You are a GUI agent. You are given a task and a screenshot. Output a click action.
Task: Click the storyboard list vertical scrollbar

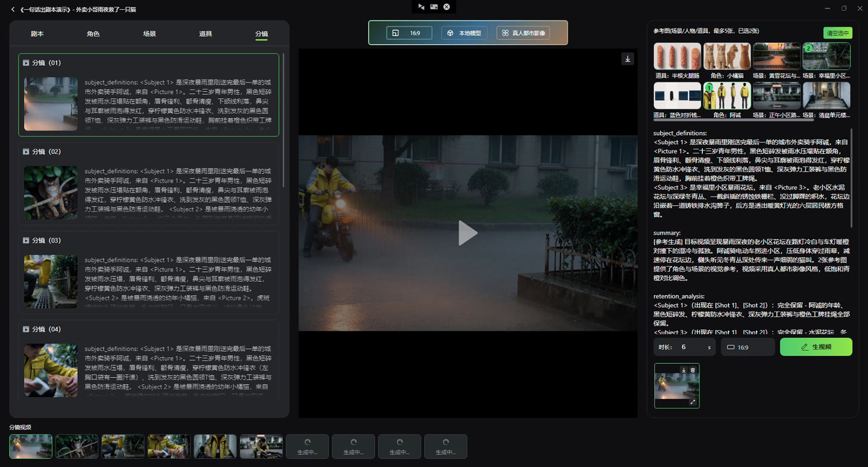283,121
